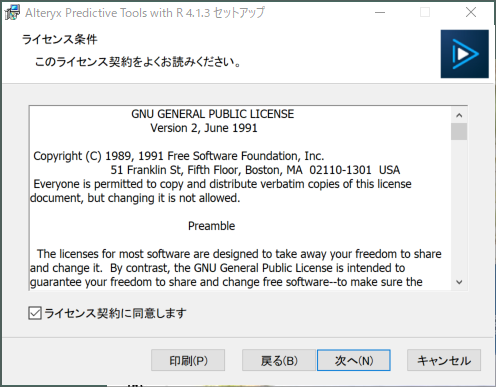Click the license scrollbar down arrow

click(459, 282)
